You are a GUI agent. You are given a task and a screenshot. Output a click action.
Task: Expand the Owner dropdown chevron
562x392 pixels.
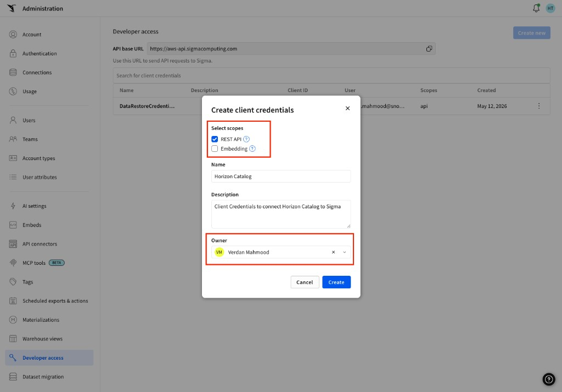click(x=345, y=252)
